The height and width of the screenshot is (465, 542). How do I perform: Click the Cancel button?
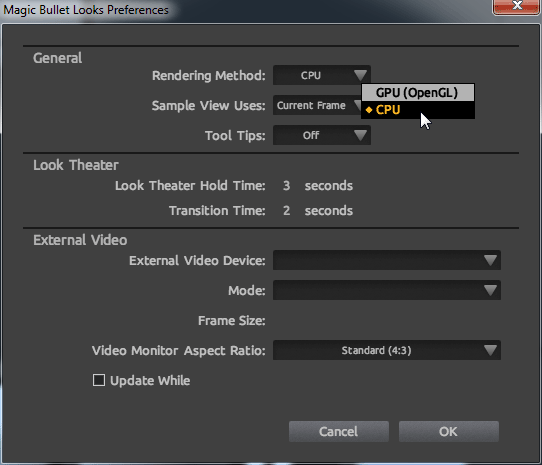click(339, 431)
